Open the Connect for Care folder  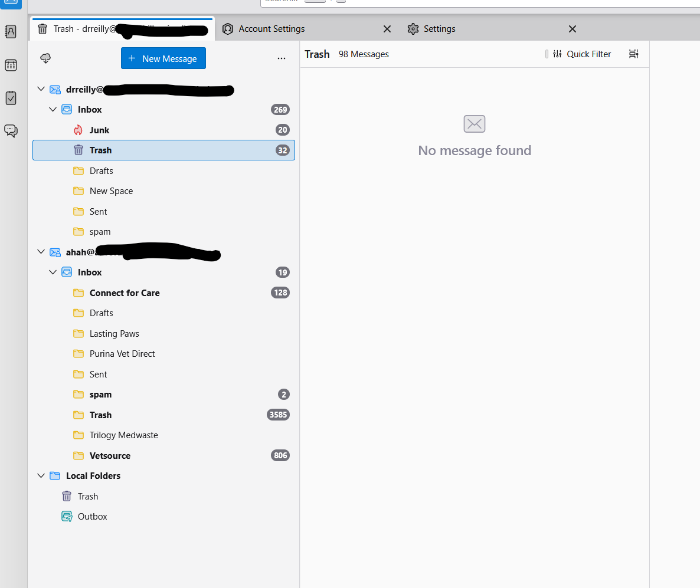point(163,293)
